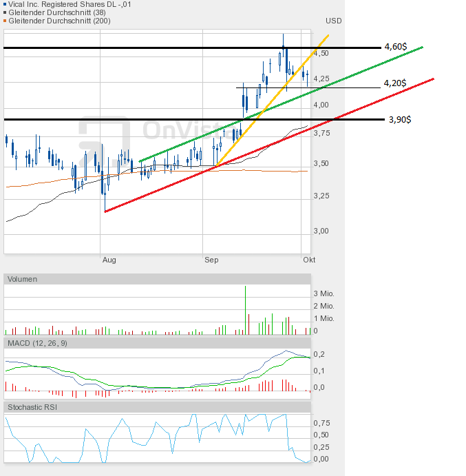Click the dark 38-day average legend marker
Screen dimensions: 466x476
click(x=5, y=12)
